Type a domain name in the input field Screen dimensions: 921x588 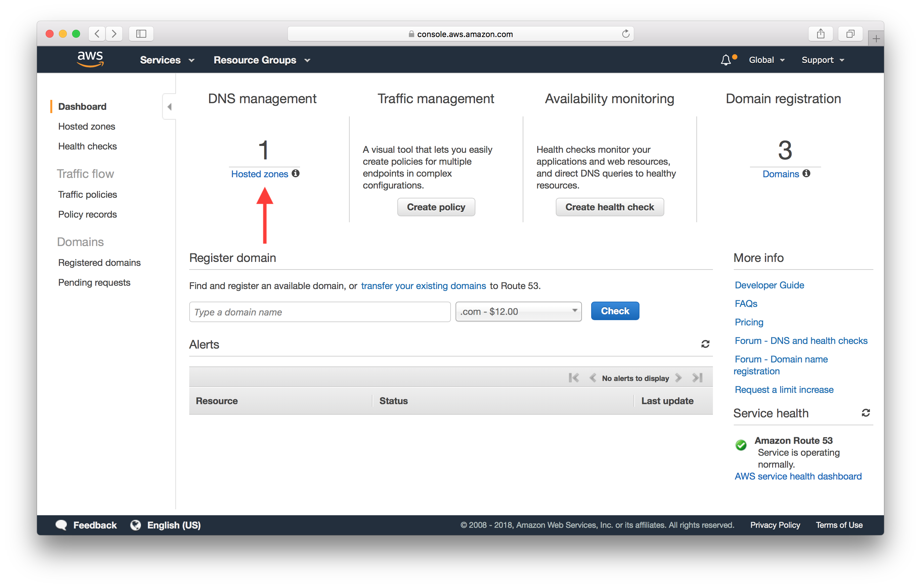click(320, 312)
